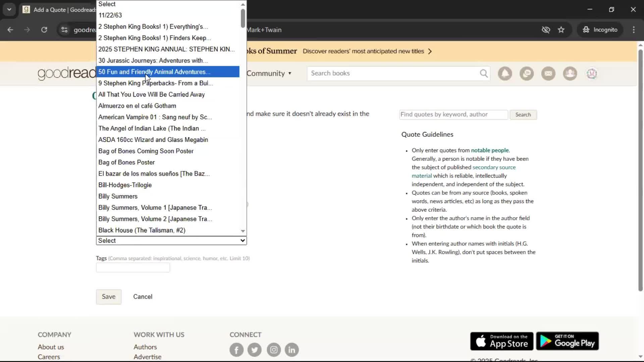Get it on Google Play badge

568,341
